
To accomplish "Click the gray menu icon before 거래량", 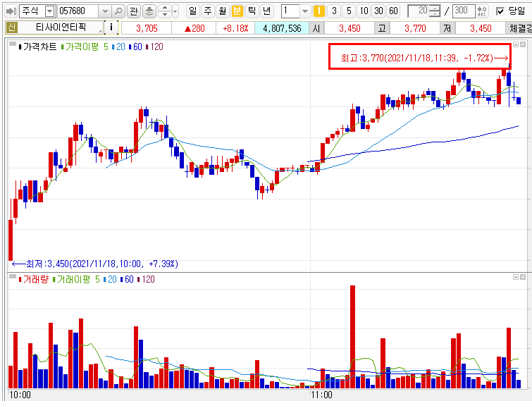I will click(x=13, y=276).
